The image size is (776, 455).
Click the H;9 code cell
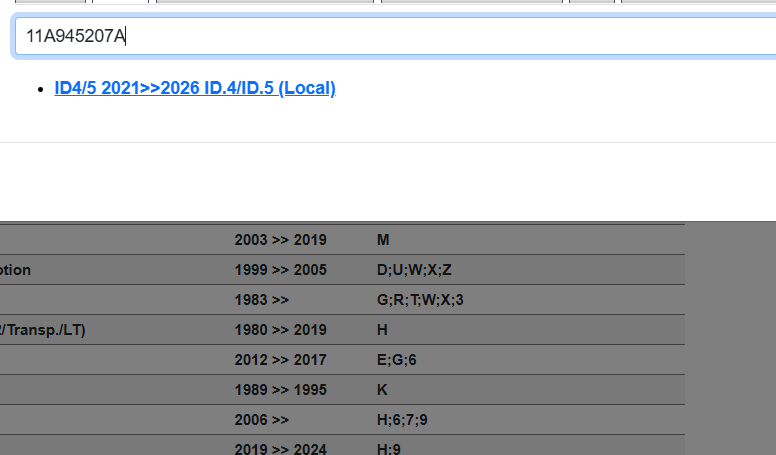388,449
